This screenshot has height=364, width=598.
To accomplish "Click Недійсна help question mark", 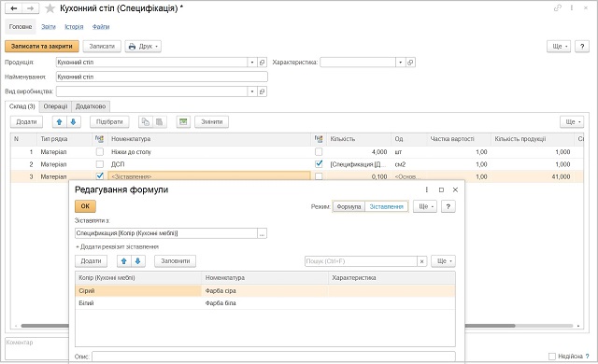I will coord(588,356).
